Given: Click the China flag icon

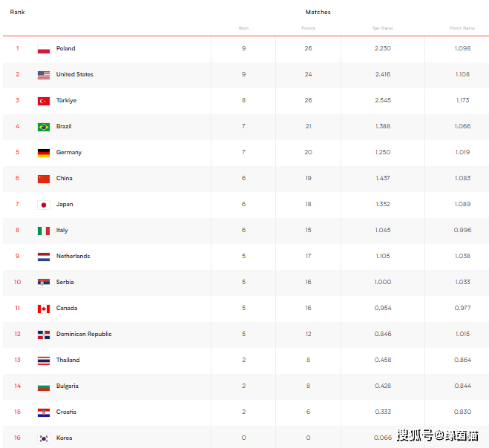Looking at the screenshot, I should pos(44,179).
